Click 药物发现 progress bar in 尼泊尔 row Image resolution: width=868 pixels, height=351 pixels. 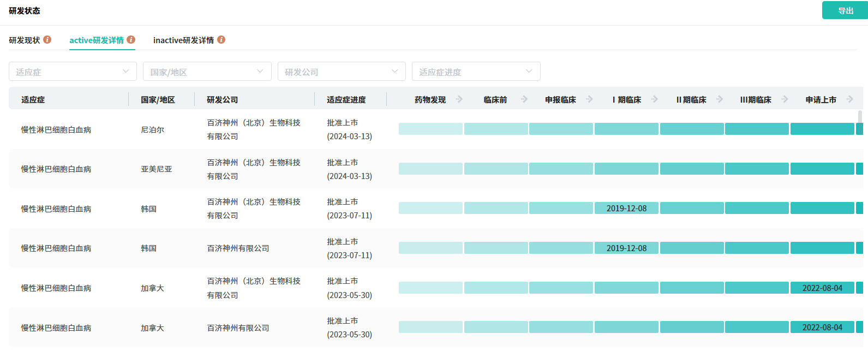click(x=430, y=129)
